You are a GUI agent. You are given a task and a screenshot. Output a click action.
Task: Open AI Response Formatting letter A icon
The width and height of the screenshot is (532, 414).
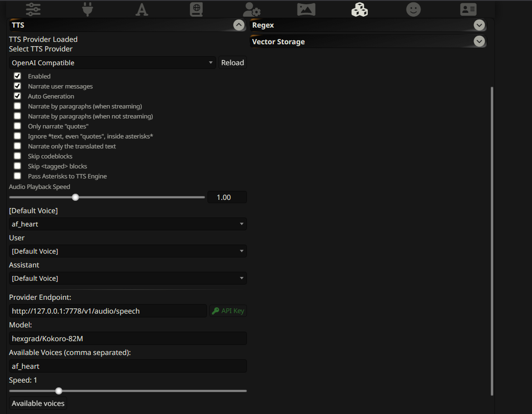(141, 9)
